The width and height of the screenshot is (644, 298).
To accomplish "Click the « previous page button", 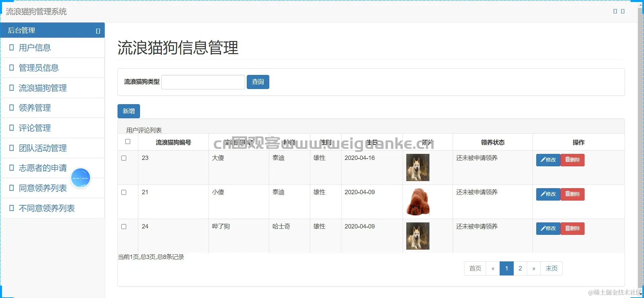I will point(493,268).
